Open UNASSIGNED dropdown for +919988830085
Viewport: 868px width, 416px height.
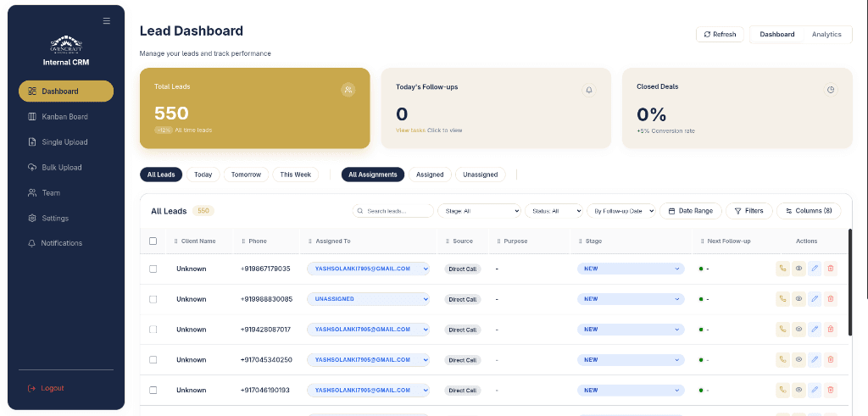[x=368, y=299]
